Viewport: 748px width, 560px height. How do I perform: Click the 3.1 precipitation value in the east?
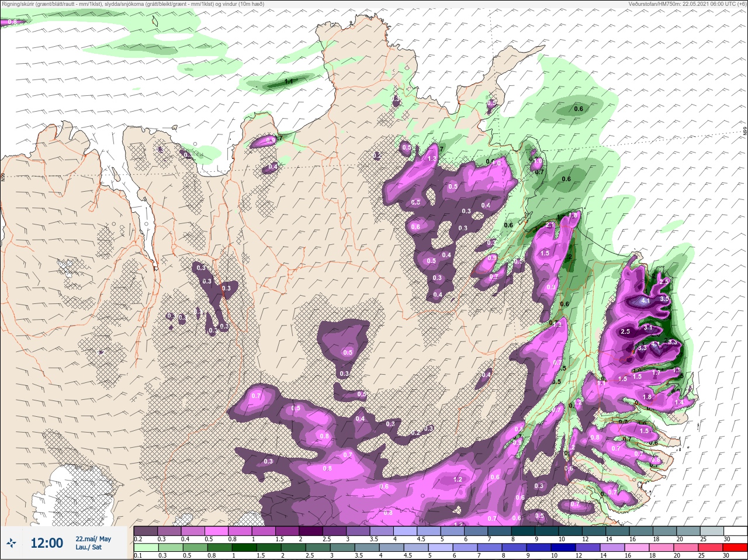click(648, 328)
